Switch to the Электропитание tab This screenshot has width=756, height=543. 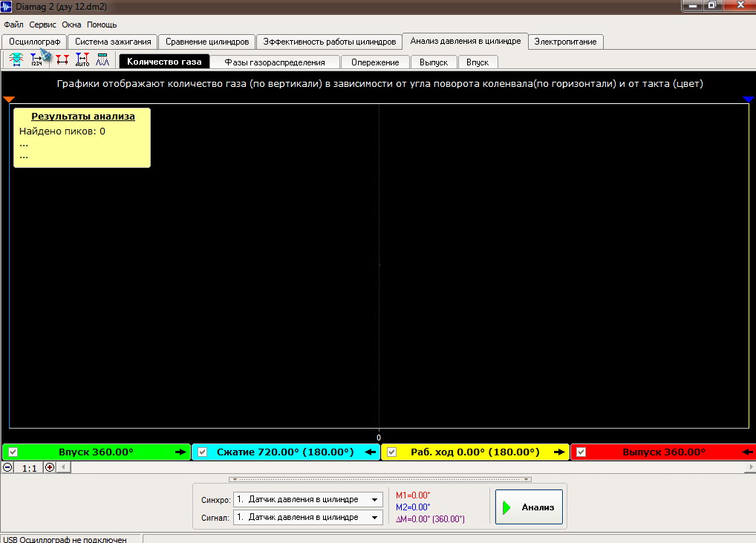(566, 42)
